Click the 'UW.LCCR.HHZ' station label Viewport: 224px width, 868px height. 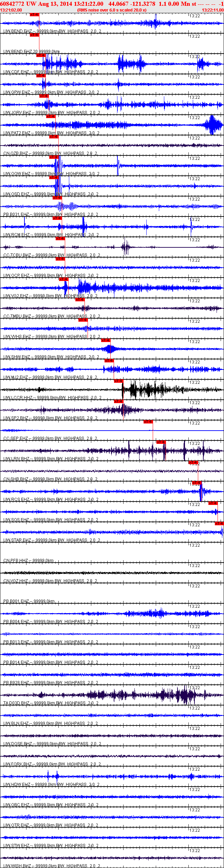(x=18, y=398)
